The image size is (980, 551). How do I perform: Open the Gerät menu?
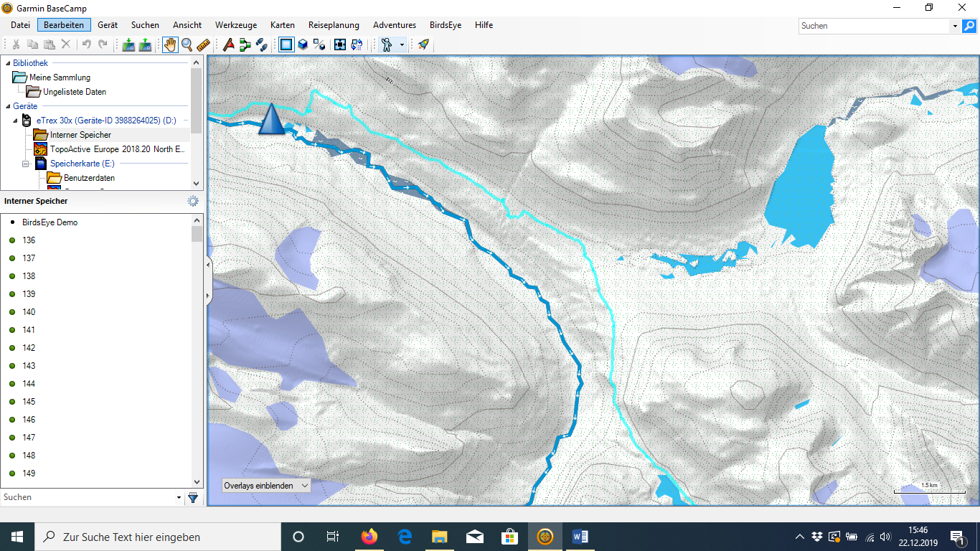[x=108, y=25]
